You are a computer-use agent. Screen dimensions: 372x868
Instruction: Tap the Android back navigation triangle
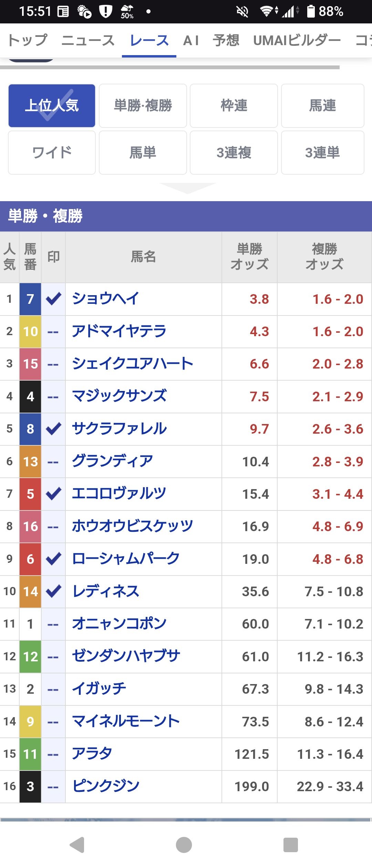click(x=77, y=845)
